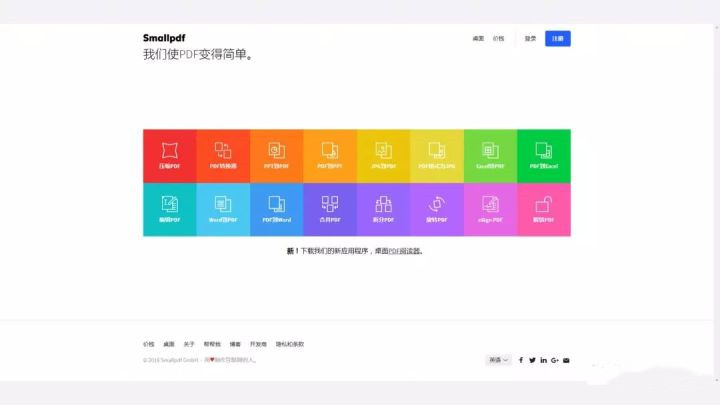720x405 pixels.
Task: Click the blue 注册 sign-up button
Action: pos(558,39)
